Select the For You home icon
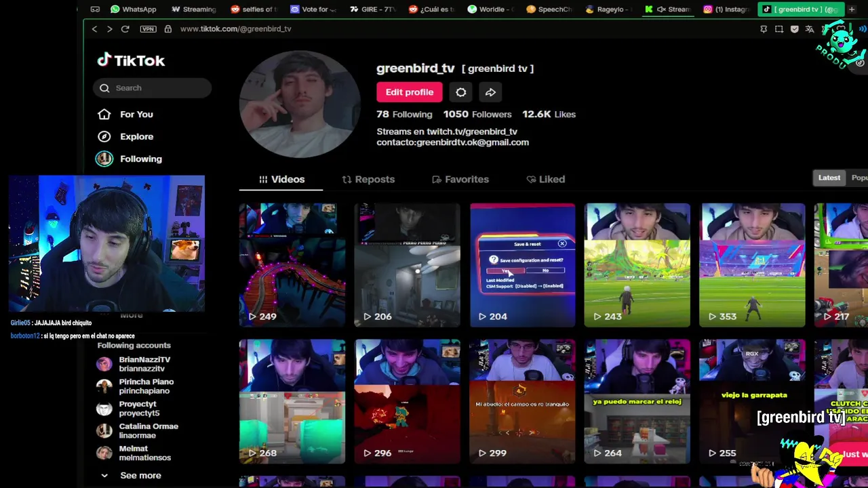The height and width of the screenshot is (488, 868). click(x=104, y=115)
